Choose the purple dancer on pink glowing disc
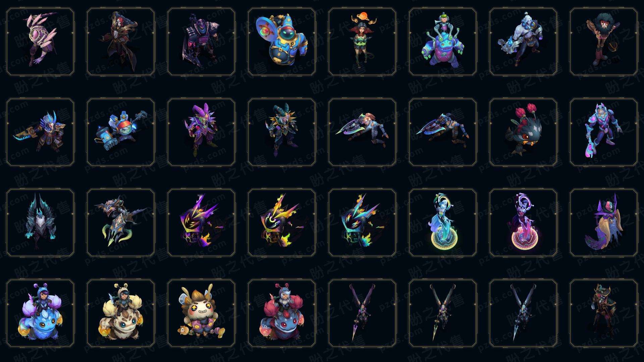The width and height of the screenshot is (644, 362). point(523,223)
